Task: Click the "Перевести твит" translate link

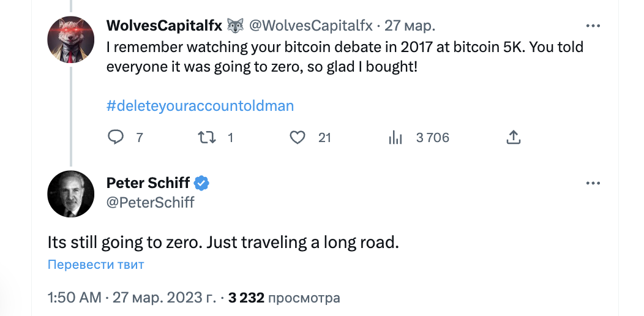Action: 96,265
